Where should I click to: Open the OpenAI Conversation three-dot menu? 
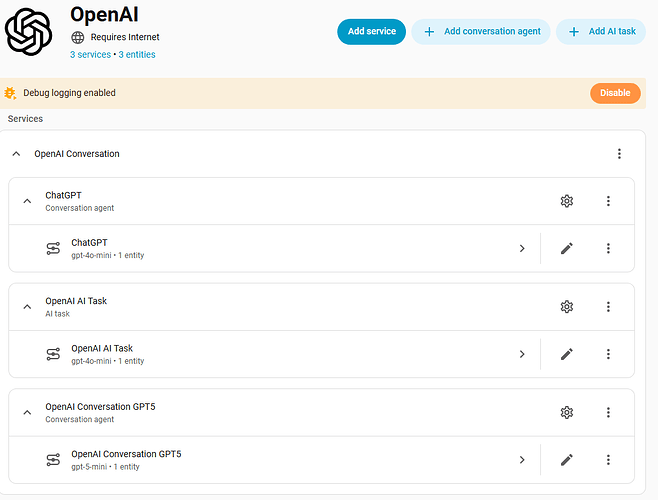pos(619,154)
